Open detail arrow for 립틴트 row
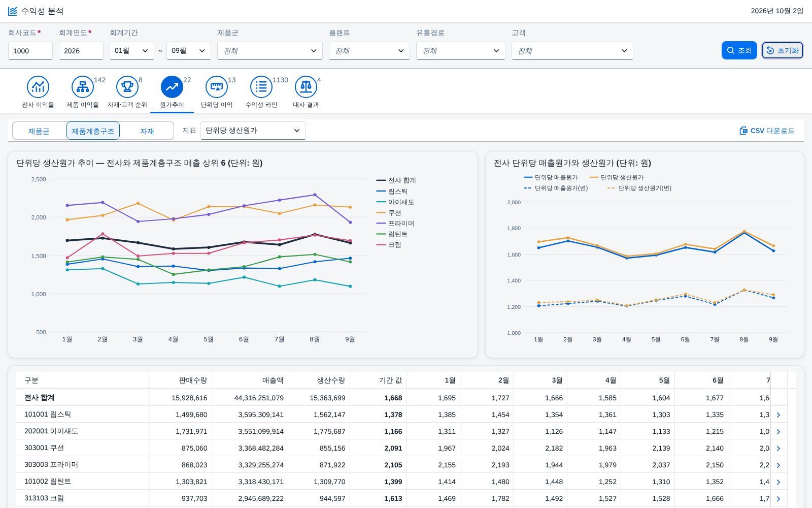The height and width of the screenshot is (508, 812). pos(778,482)
